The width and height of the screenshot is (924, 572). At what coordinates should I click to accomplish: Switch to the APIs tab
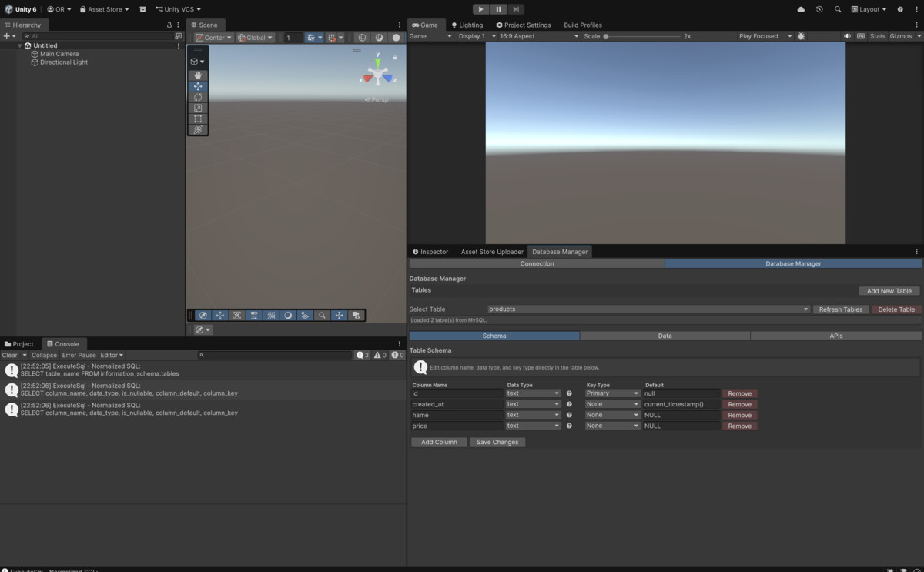(x=836, y=336)
